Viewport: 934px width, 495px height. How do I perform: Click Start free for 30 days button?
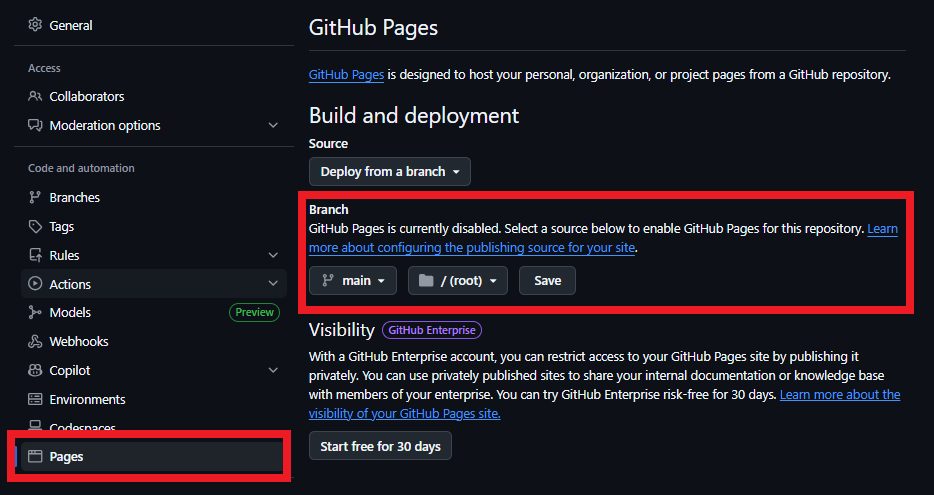coord(380,446)
